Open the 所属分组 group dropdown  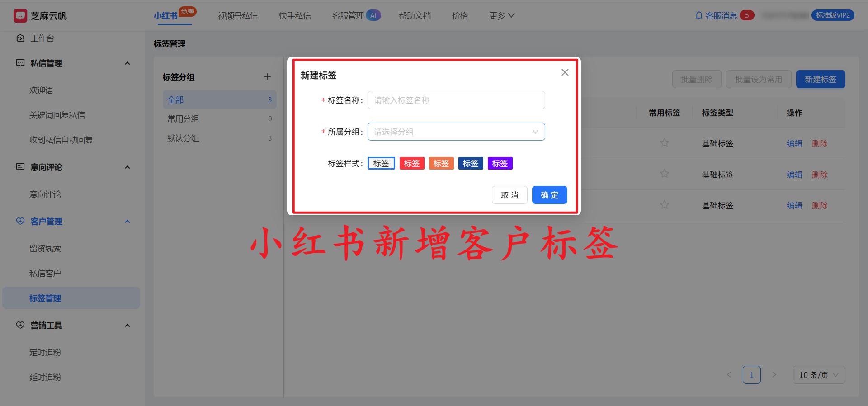click(456, 132)
